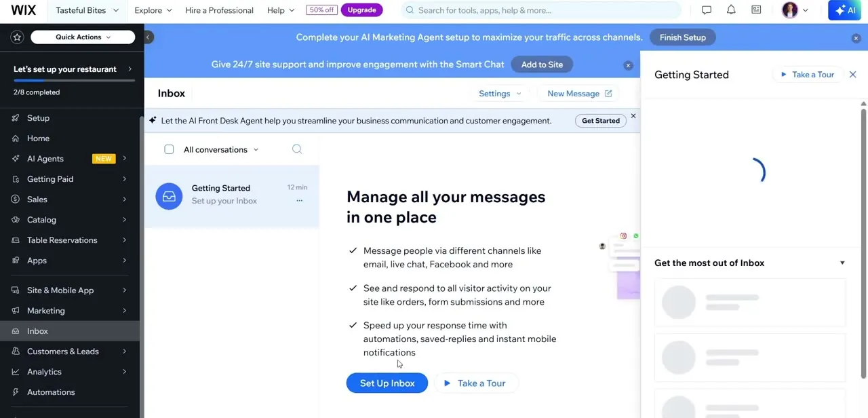Screen dimensions: 868x418
Task: Search conversations with magnifier icon
Action: point(297,149)
